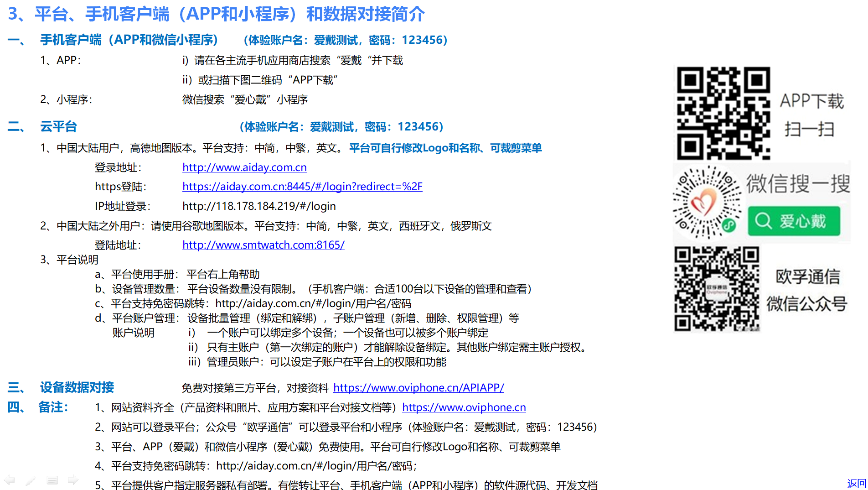This screenshot has width=868, height=490.
Task: Open the http://www.aiday.com.cn login link
Action: (244, 167)
